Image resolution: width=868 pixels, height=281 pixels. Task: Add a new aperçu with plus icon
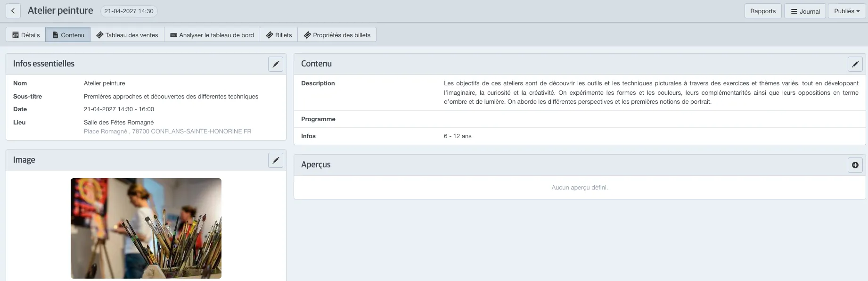point(855,165)
